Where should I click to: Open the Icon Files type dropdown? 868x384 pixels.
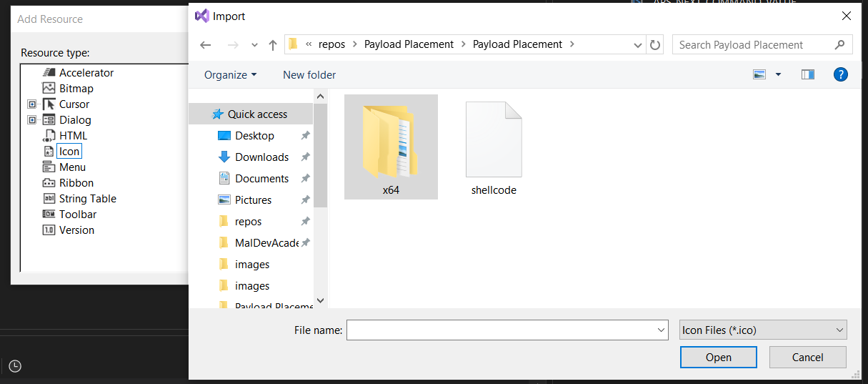click(763, 330)
